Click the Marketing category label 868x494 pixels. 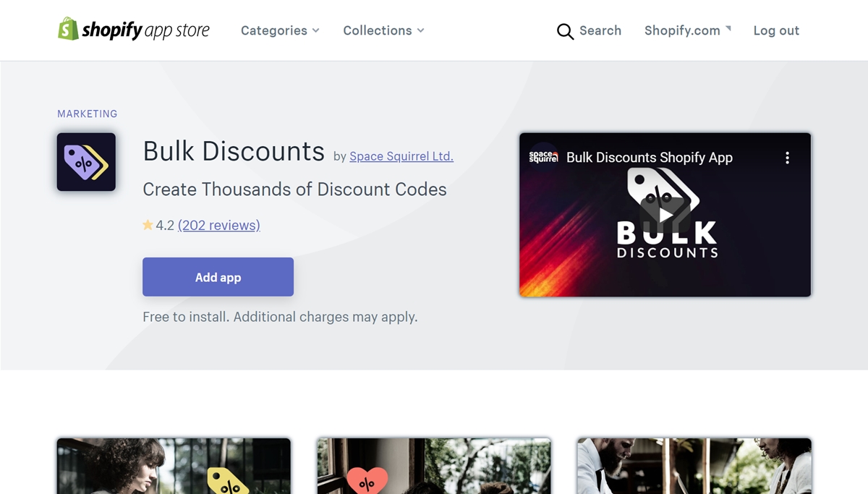(x=87, y=114)
